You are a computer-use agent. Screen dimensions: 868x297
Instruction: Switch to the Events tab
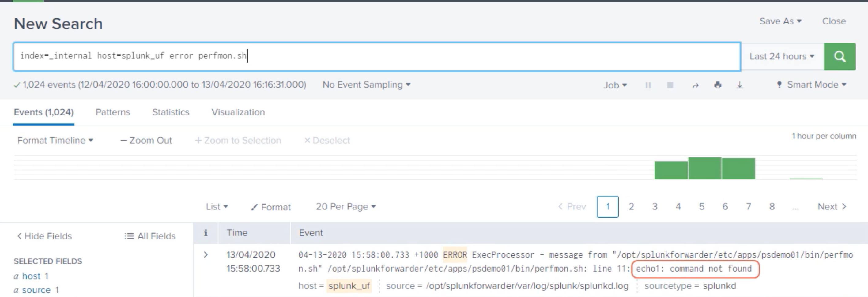tap(43, 112)
